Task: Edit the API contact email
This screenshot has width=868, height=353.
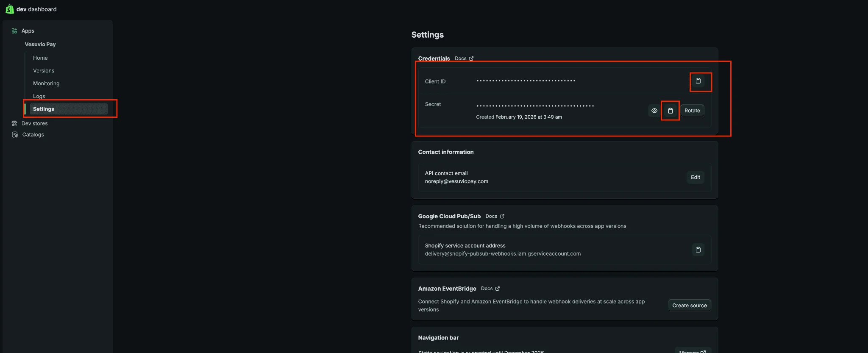Action: point(695,177)
